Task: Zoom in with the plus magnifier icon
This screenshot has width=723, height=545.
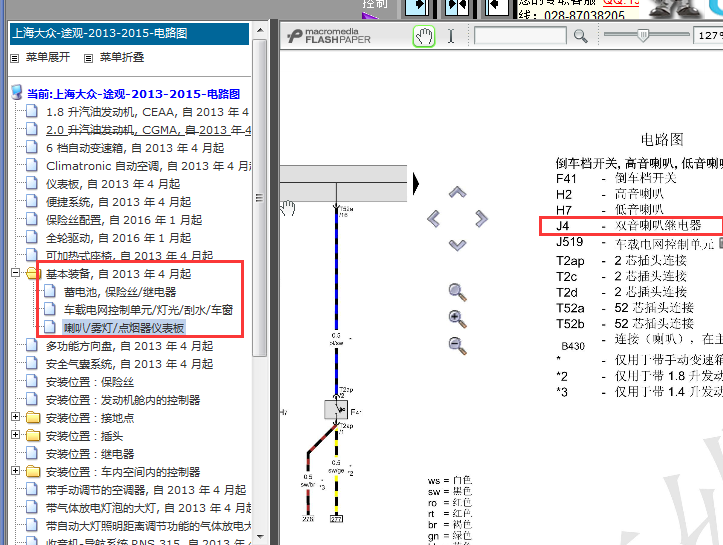Action: [457, 319]
